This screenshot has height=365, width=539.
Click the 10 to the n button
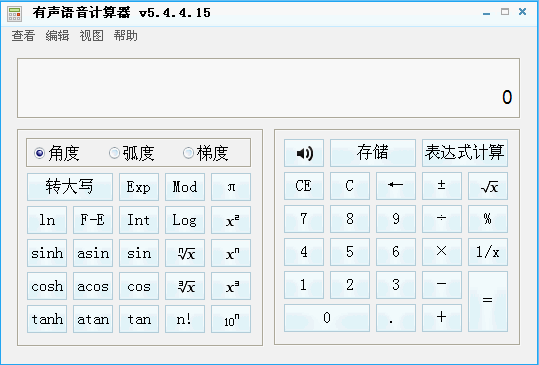[x=231, y=319]
